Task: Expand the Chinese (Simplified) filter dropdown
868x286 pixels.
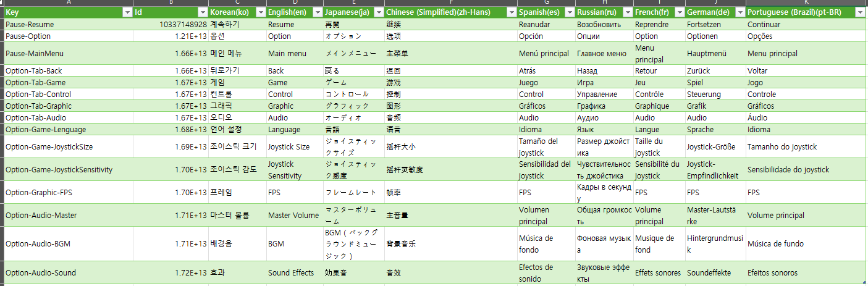Action: 512,12
